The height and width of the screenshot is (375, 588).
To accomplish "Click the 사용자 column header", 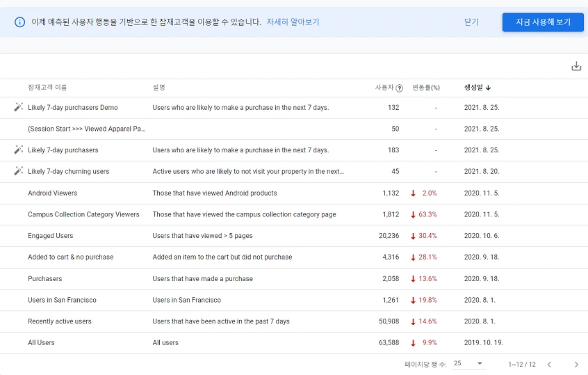I will point(384,88).
